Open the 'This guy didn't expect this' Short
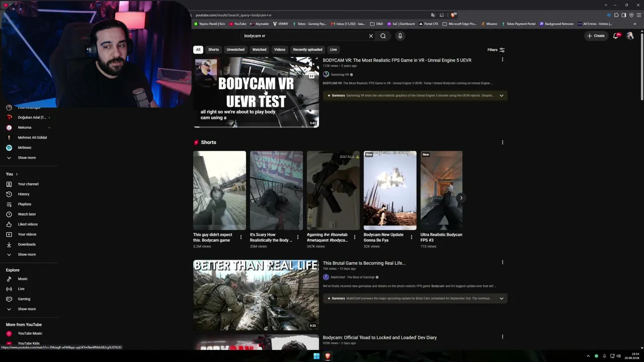644x362 pixels. tap(219, 191)
